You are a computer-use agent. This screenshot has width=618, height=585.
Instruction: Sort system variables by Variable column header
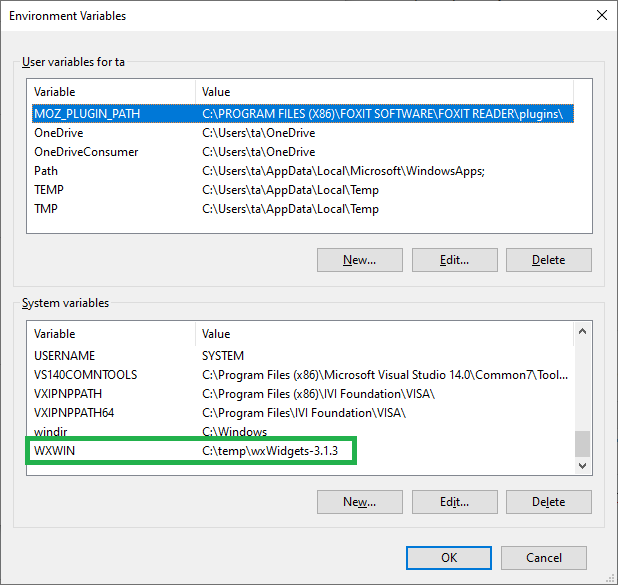110,334
